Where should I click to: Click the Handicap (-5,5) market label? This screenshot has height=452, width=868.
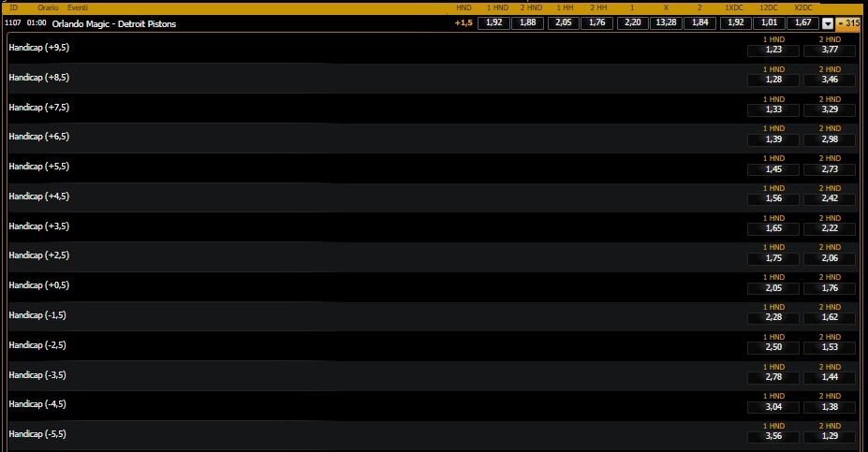[37, 434]
